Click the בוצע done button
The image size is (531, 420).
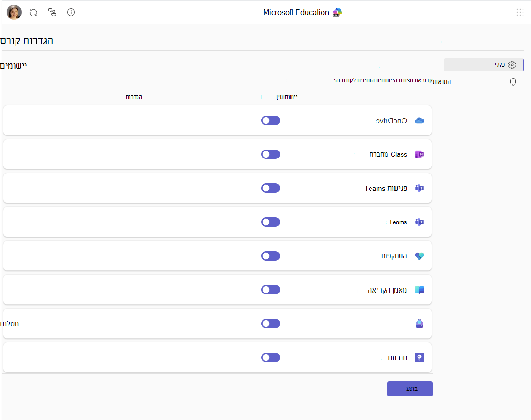[410, 389]
